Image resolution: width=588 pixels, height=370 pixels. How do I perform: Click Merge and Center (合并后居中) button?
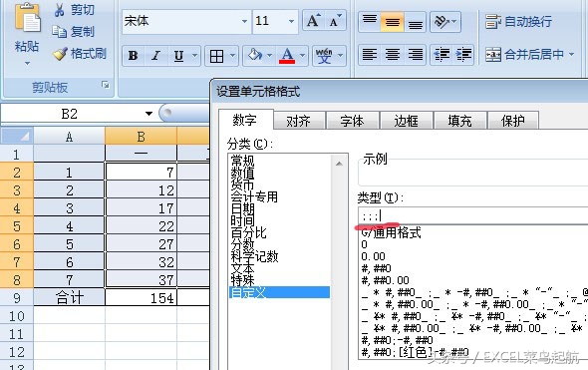click(524, 55)
